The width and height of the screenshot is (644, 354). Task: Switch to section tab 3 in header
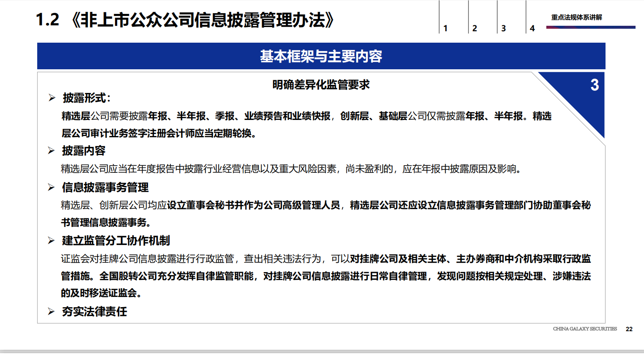(503, 28)
